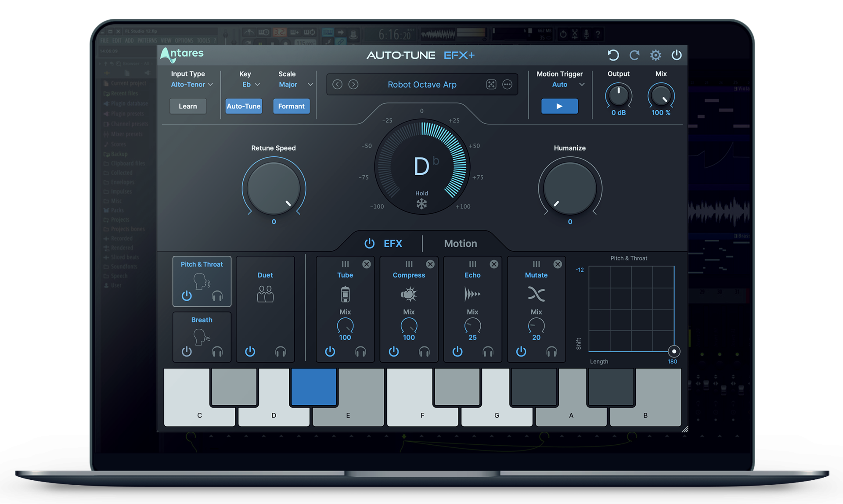Click the Retune Speed knob
This screenshot has height=504, width=843.
(274, 188)
